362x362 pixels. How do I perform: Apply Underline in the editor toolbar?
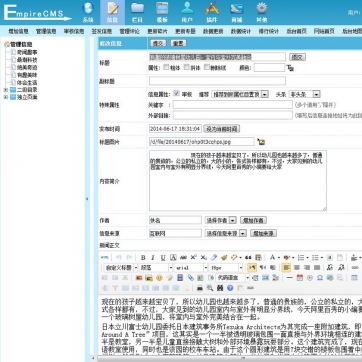[163, 257]
